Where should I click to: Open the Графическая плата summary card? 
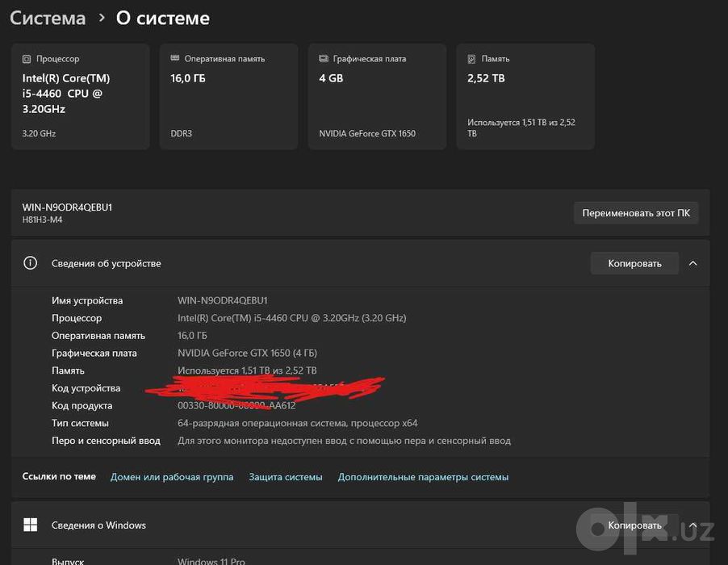point(377,97)
